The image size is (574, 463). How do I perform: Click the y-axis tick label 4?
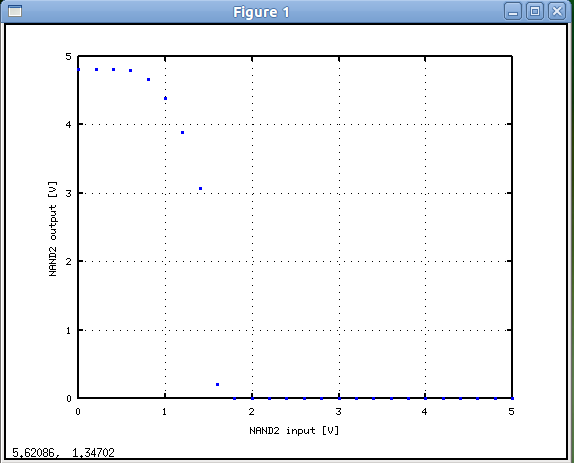68,125
